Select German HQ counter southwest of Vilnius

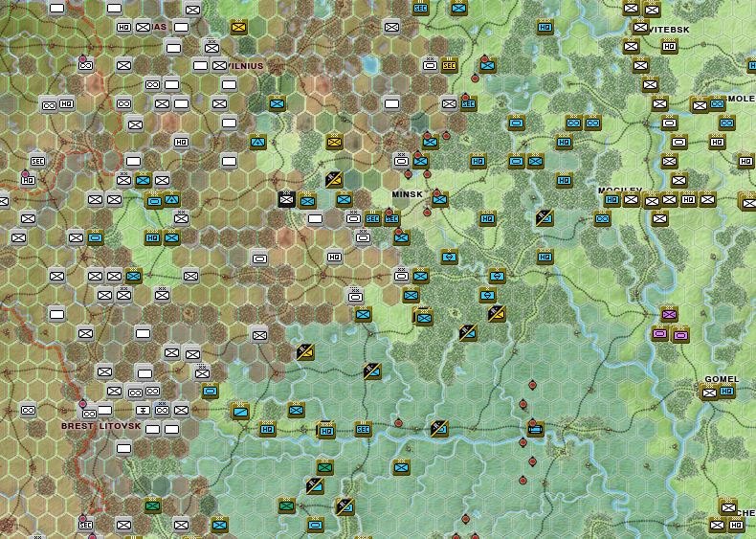(181, 142)
